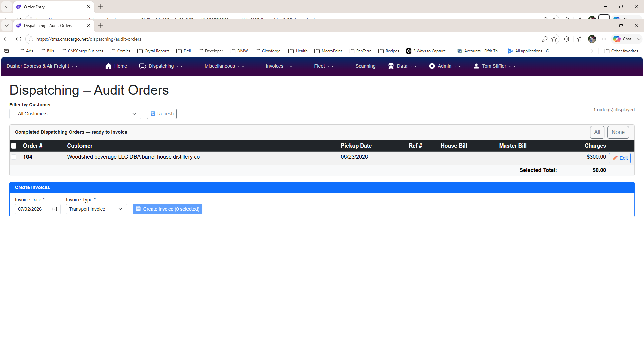Reload the page with browser refresh icon
The width and height of the screenshot is (644, 346).
19,39
